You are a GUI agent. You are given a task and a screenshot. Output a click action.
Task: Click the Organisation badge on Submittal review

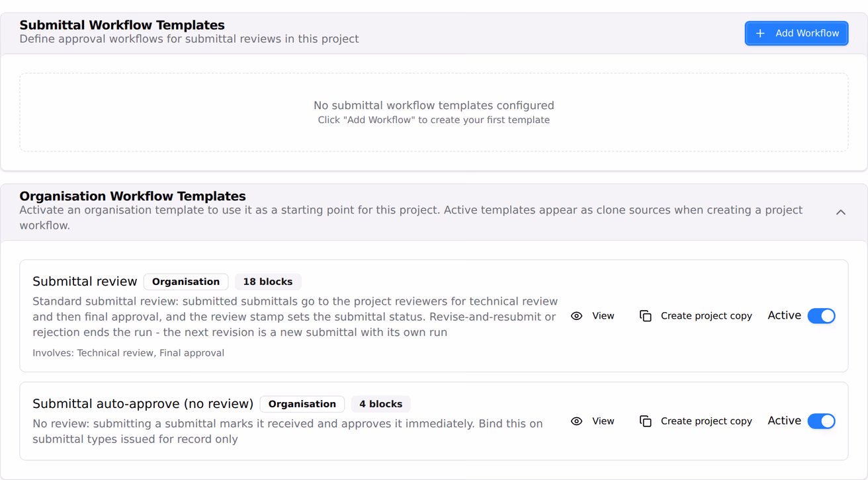(186, 282)
